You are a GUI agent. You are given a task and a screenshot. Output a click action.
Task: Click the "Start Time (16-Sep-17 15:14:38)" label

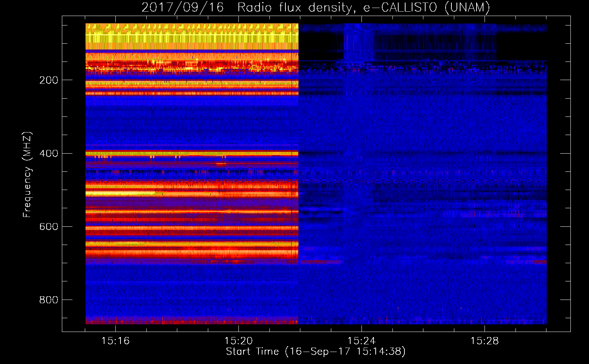pos(316,352)
